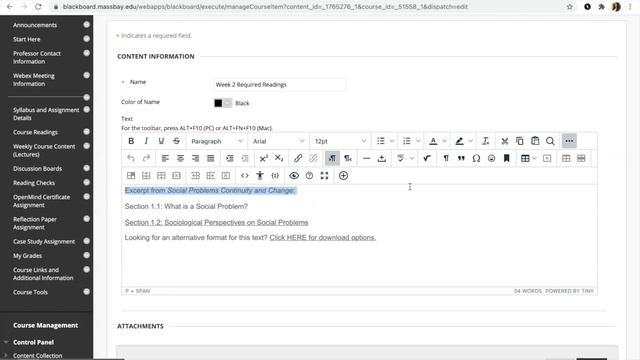Open the 12pt font size dropdown
Image resolution: width=640 pixels, height=360 pixels.
(340, 141)
